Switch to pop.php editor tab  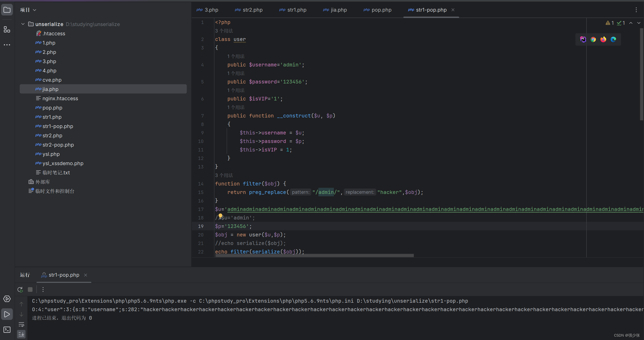377,10
